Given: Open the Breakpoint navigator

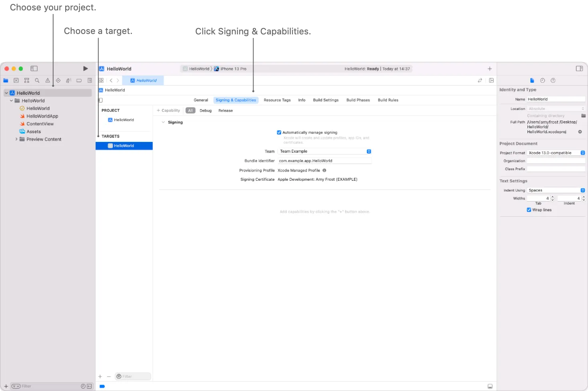Looking at the screenshot, I should click(79, 80).
